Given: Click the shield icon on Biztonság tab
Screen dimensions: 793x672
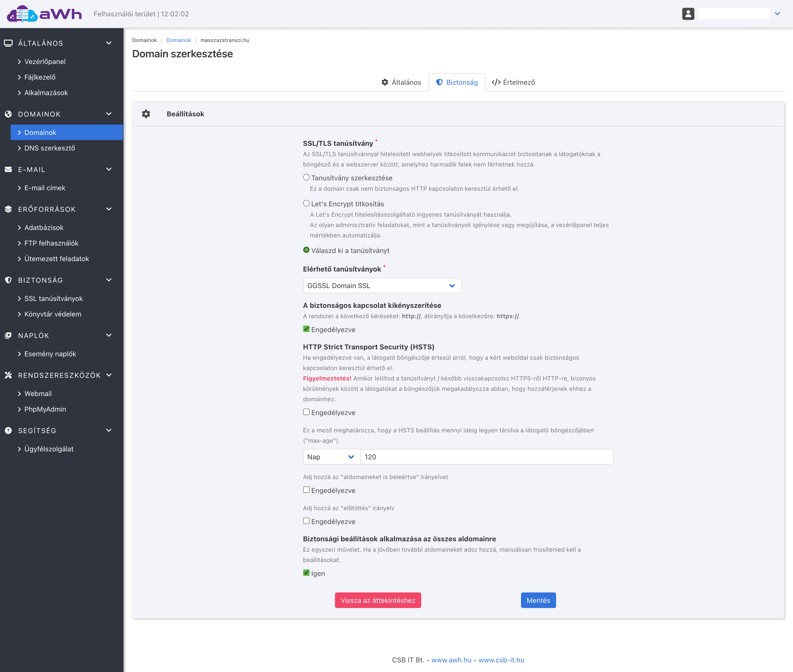Looking at the screenshot, I should [439, 82].
